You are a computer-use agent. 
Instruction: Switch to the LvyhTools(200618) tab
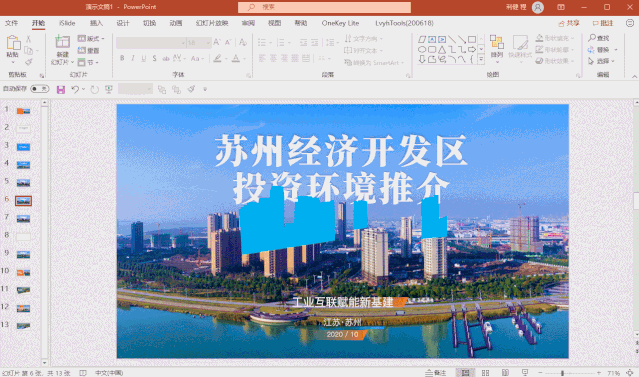pos(404,23)
